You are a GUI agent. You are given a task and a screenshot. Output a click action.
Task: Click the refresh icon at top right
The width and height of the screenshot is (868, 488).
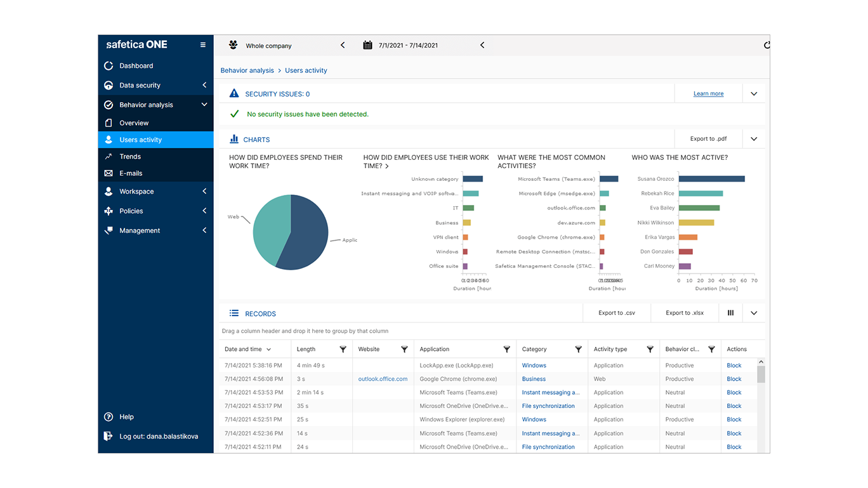pos(766,45)
